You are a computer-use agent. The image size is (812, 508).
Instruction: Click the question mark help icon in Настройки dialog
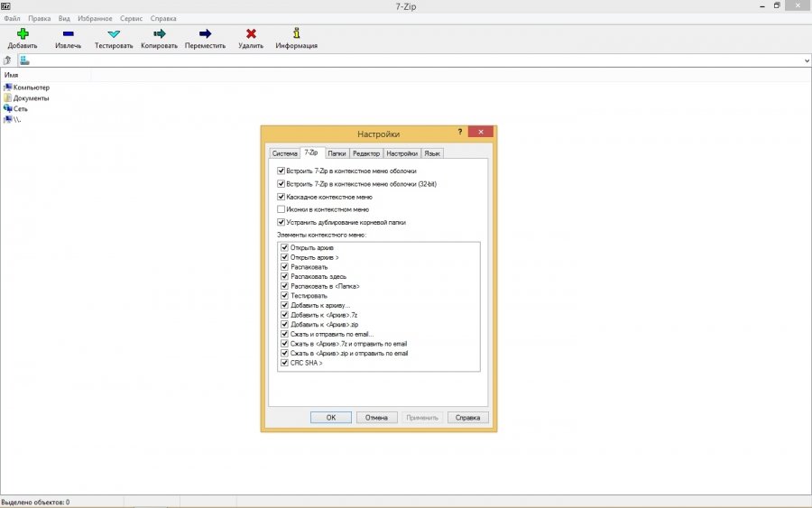click(459, 132)
